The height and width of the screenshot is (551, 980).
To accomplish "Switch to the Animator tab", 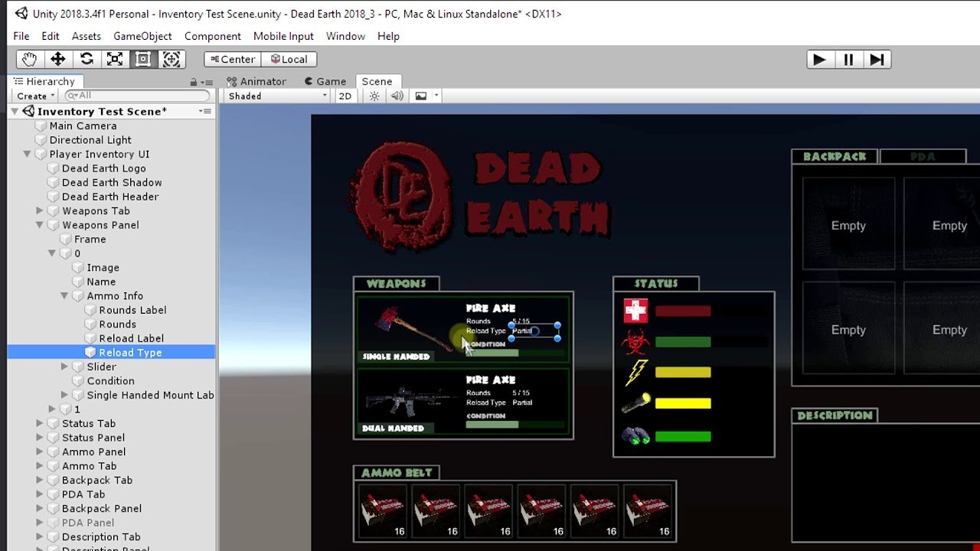I will 256,81.
